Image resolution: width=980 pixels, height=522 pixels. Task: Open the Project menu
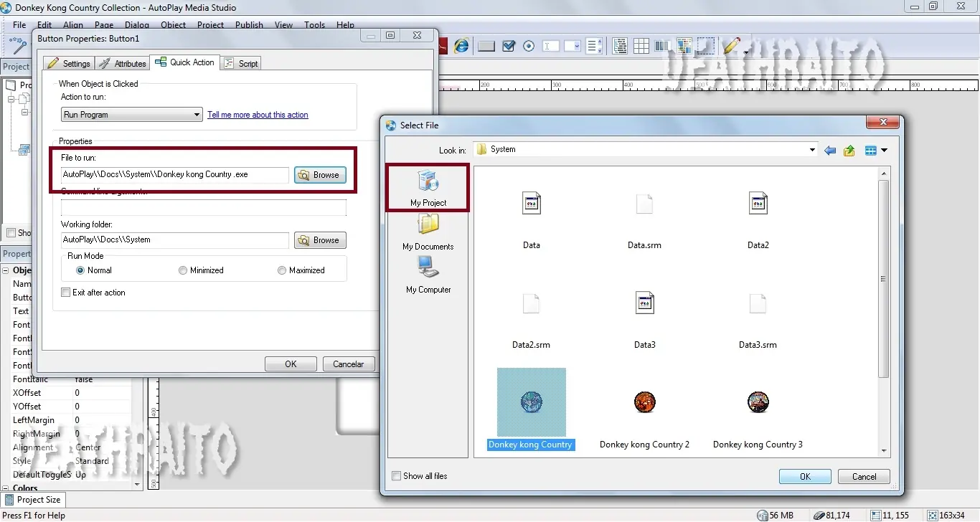coord(210,25)
